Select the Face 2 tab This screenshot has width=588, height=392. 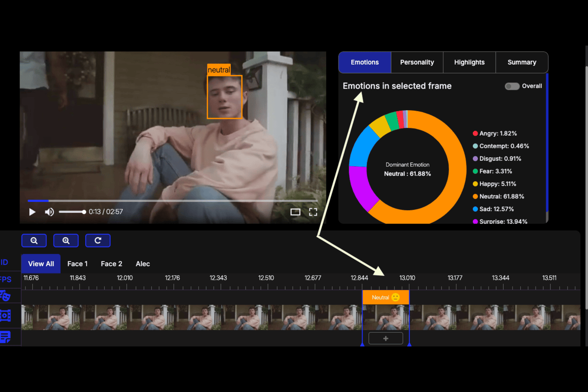[x=112, y=264]
